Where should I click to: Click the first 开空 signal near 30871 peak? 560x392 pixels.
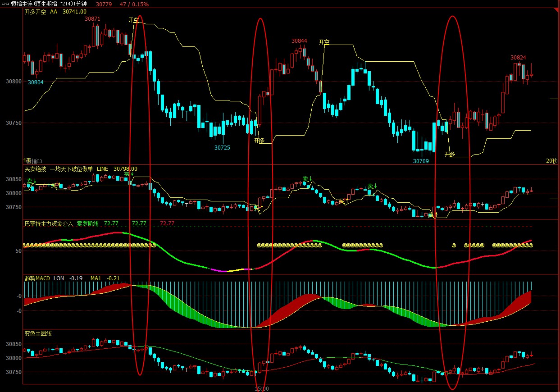134,20
